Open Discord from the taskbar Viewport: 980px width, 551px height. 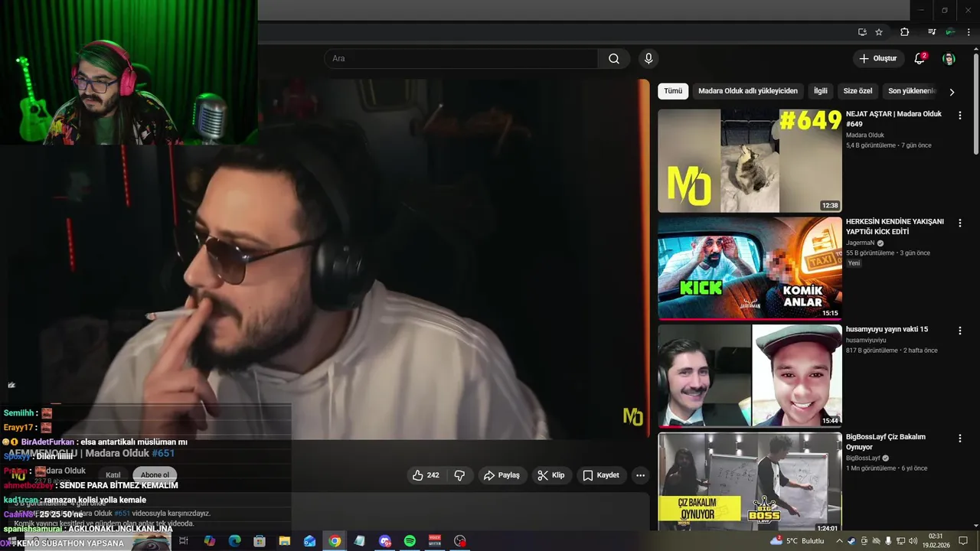tap(385, 541)
